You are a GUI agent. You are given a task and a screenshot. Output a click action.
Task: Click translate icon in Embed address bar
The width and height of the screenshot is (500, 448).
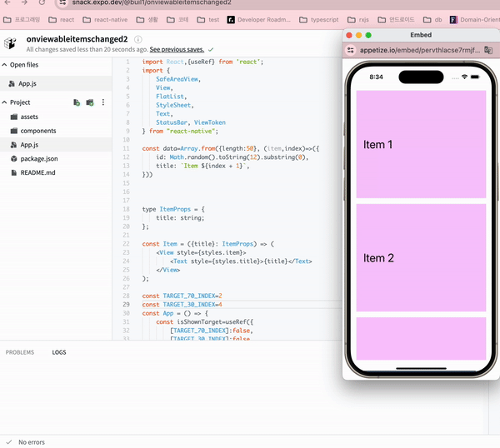487,51
